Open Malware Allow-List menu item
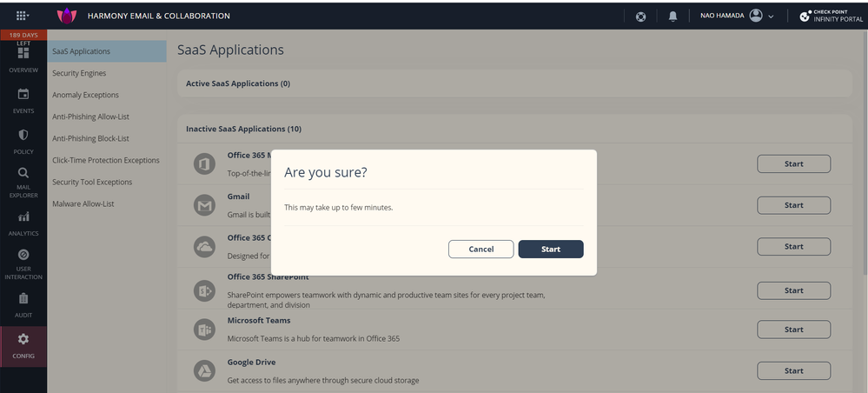This screenshot has width=868, height=393. [83, 204]
